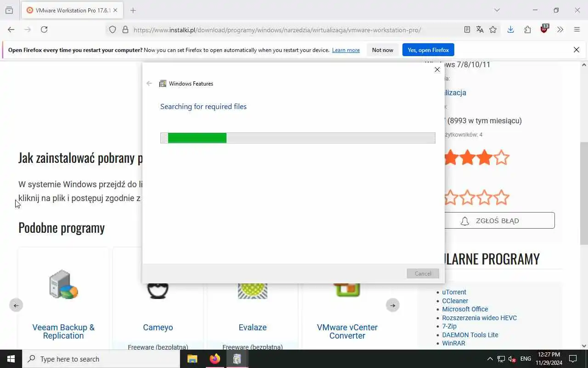Open 7-Zip link
The width and height of the screenshot is (588, 368).
(x=449, y=326)
